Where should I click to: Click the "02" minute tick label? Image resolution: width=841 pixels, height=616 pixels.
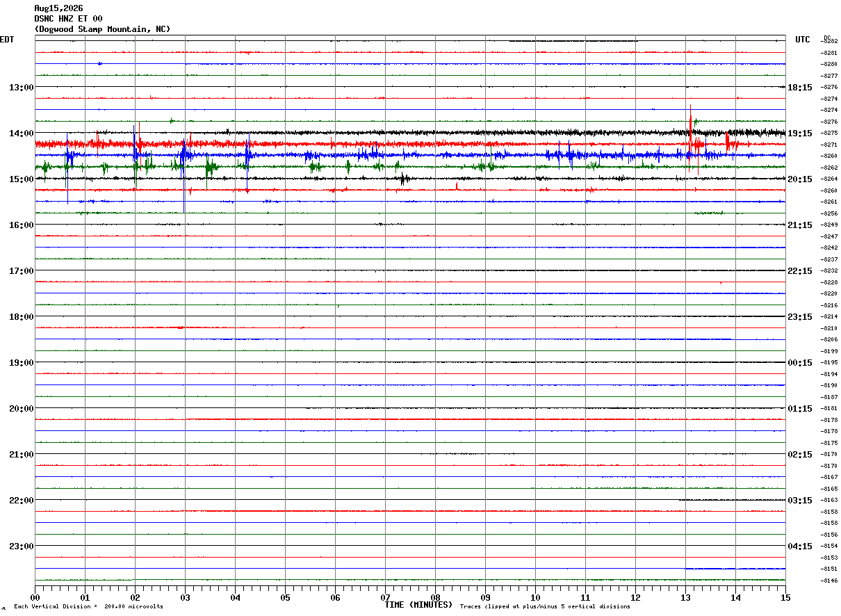point(136,597)
